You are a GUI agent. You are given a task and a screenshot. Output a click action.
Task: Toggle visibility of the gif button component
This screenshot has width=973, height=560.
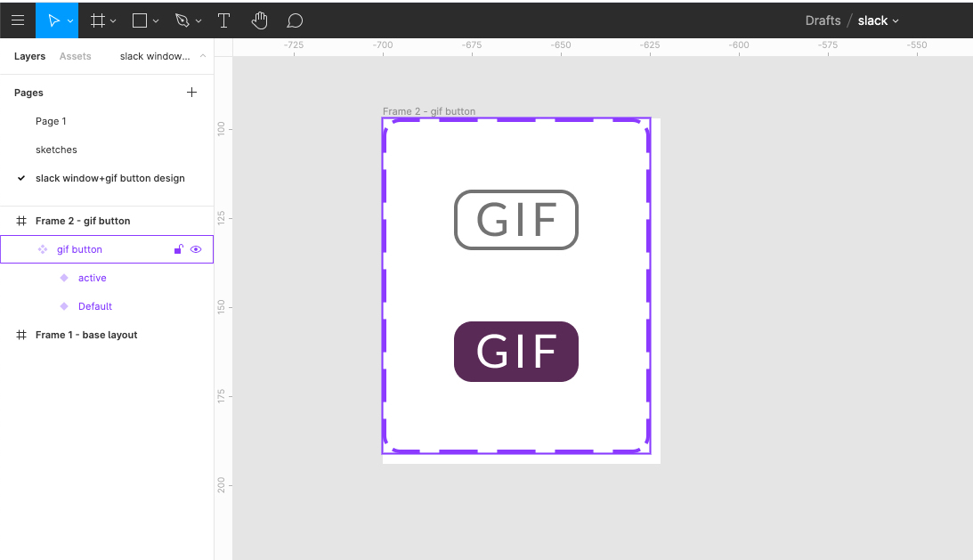[196, 249]
